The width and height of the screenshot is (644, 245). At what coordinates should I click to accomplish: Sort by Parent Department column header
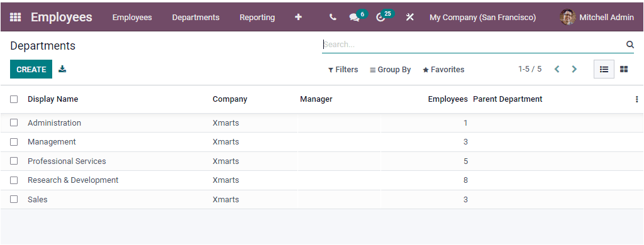point(508,99)
